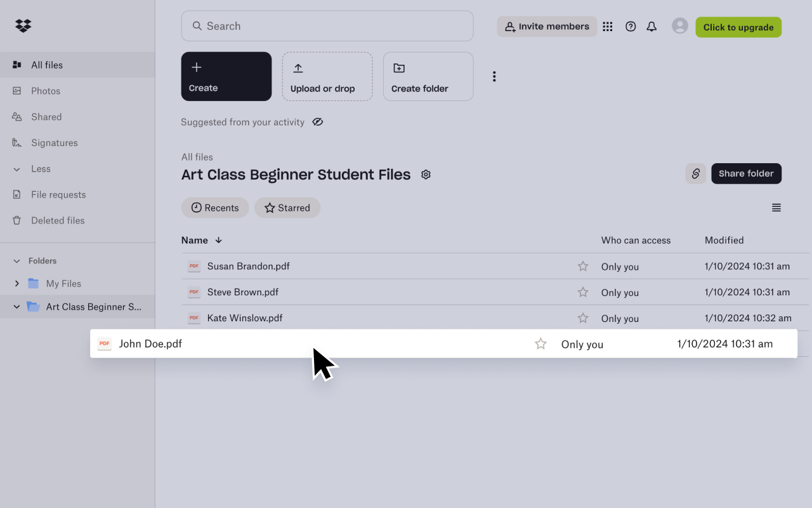Open Steve Brown.pdf

click(x=243, y=292)
